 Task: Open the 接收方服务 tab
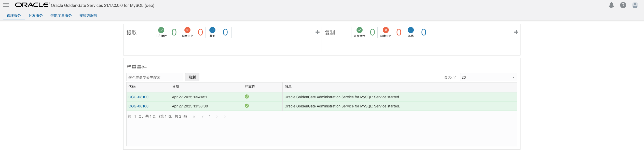pos(88,16)
